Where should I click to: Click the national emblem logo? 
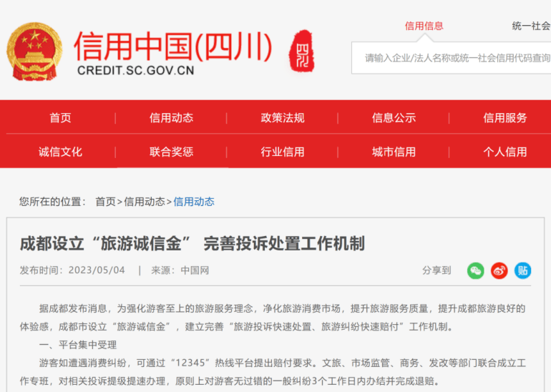click(x=34, y=52)
